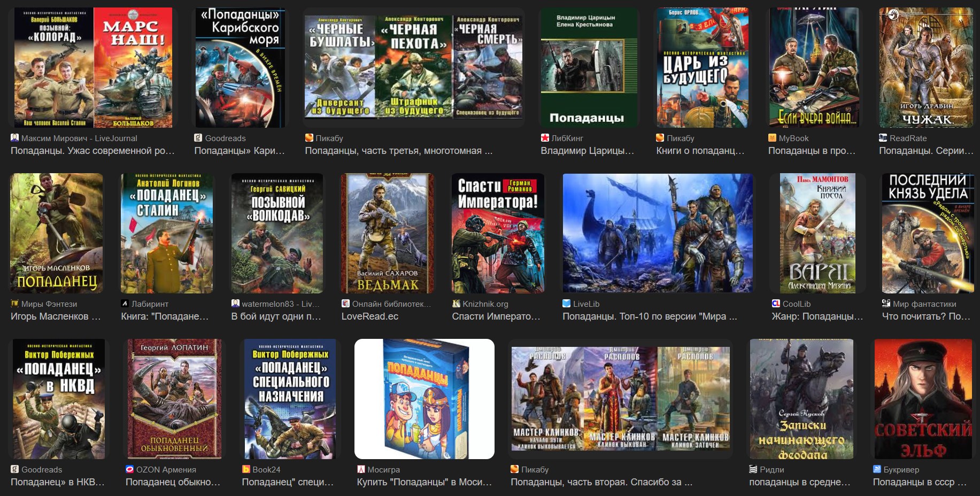Click the OZON Армения favicon
The height and width of the screenshot is (496, 980).
coord(129,469)
